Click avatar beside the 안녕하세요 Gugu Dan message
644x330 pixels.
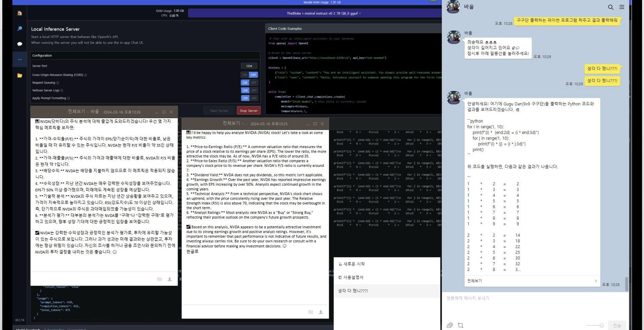click(454, 97)
